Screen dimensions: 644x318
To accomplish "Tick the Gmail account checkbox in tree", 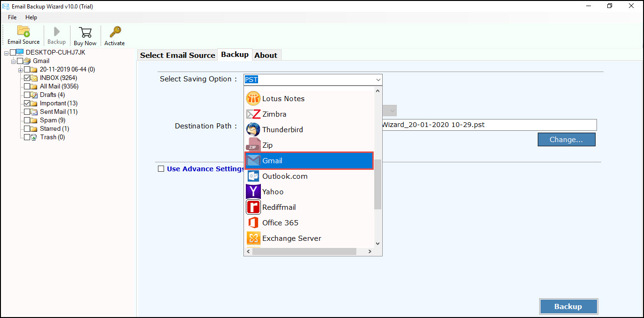I will (20, 61).
